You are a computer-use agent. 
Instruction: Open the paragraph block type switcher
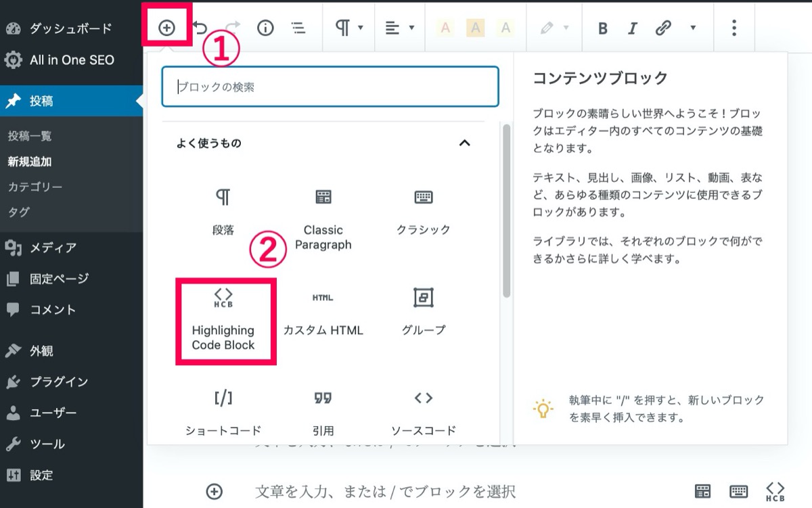click(x=350, y=28)
